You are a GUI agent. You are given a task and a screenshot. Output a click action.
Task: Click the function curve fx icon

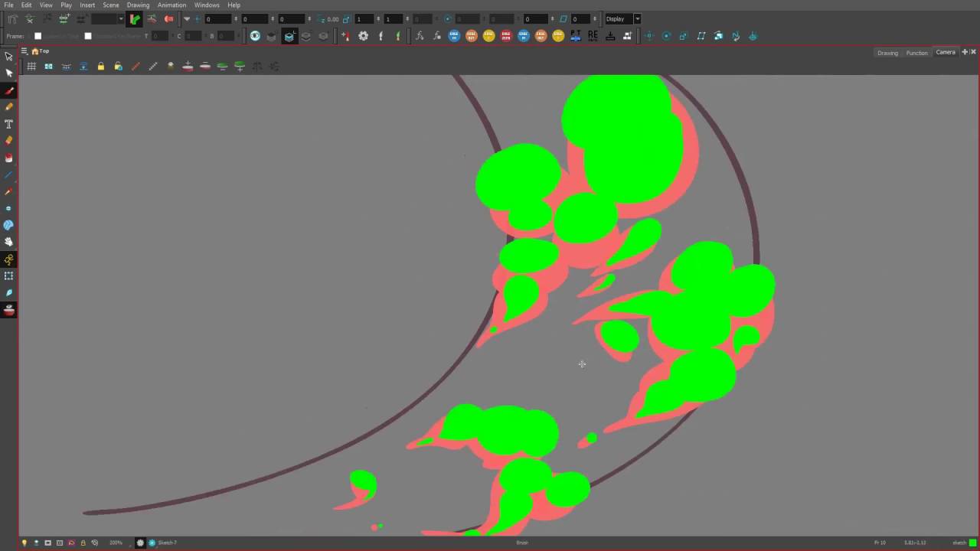click(x=420, y=36)
